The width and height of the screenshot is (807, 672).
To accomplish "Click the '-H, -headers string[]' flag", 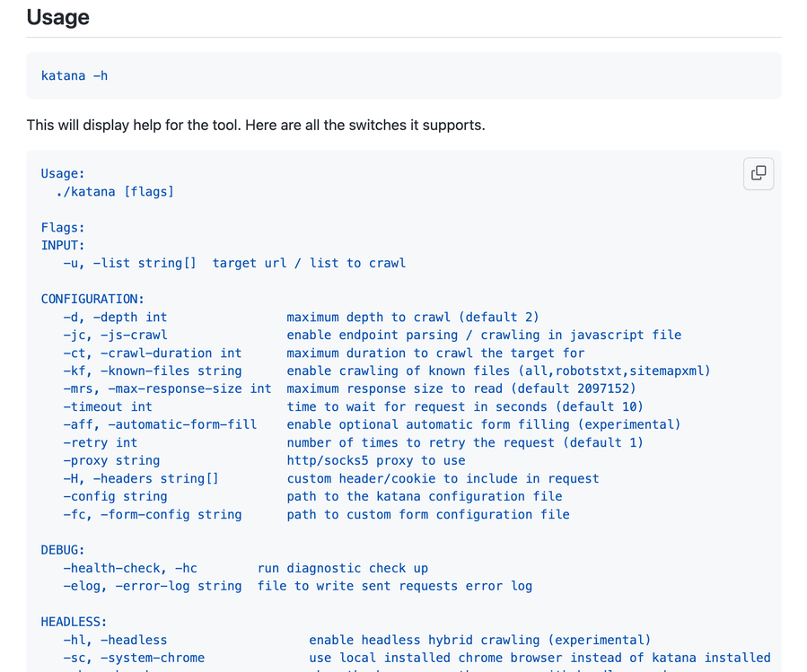I will click(141, 478).
